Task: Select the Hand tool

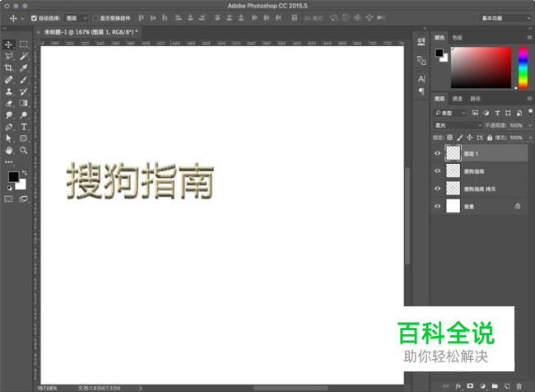Action: click(9, 150)
